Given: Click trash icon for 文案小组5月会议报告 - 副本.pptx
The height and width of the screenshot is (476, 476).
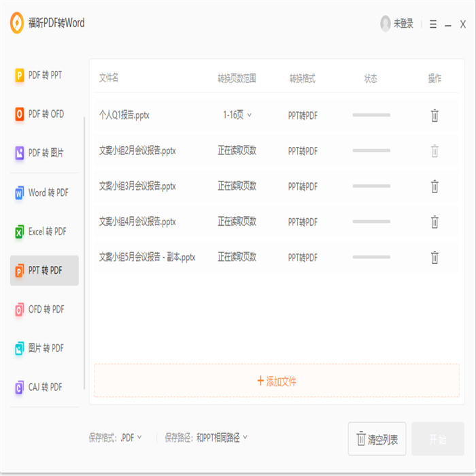Looking at the screenshot, I should click(435, 257).
